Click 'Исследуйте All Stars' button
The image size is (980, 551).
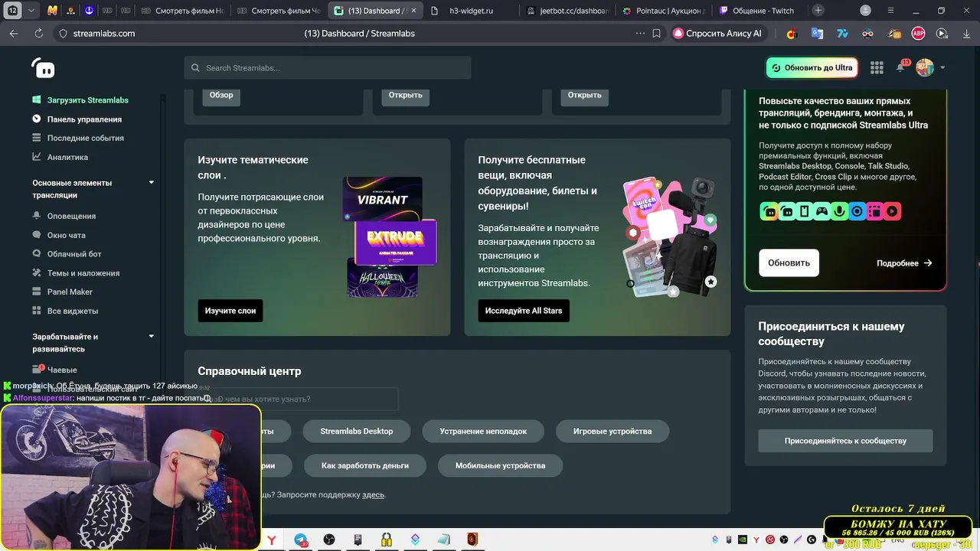(524, 311)
